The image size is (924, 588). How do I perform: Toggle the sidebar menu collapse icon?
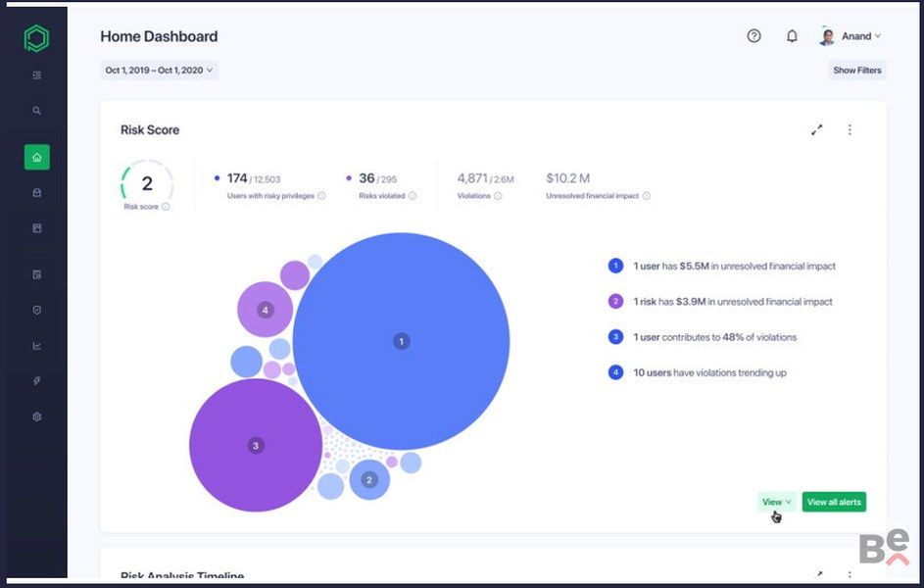pos(36,75)
